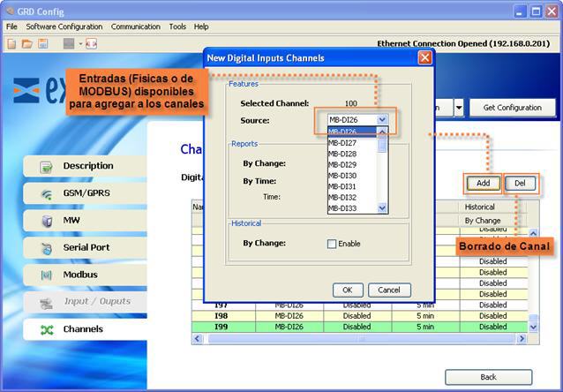Click the Open folder toolbar icon
Viewport: 563px width, 392px height.
(x=27, y=43)
